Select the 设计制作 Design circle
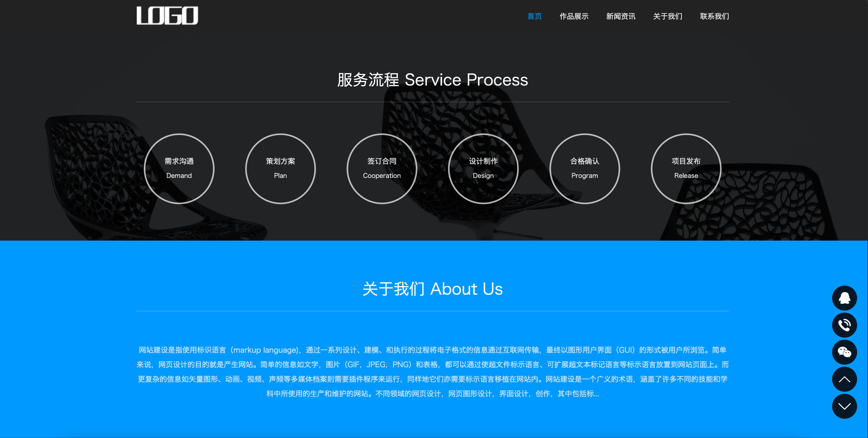This screenshot has height=438, width=868. (483, 169)
